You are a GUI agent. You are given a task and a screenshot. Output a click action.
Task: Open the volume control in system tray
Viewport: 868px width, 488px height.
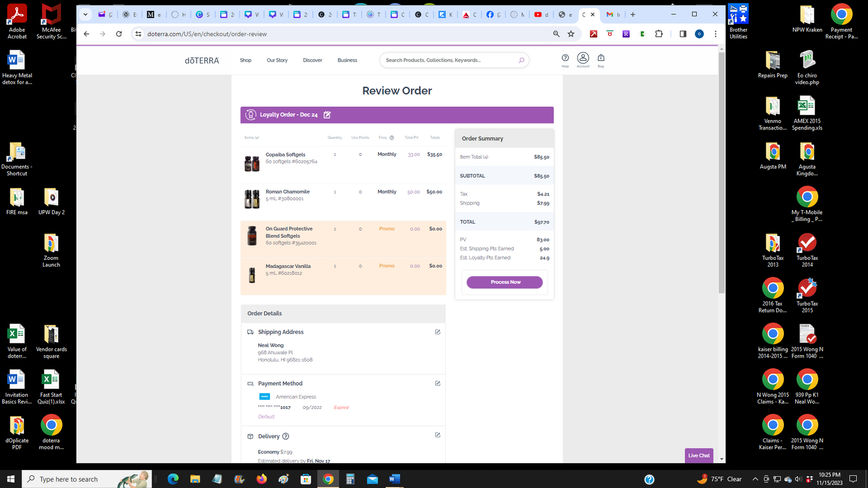point(798,479)
